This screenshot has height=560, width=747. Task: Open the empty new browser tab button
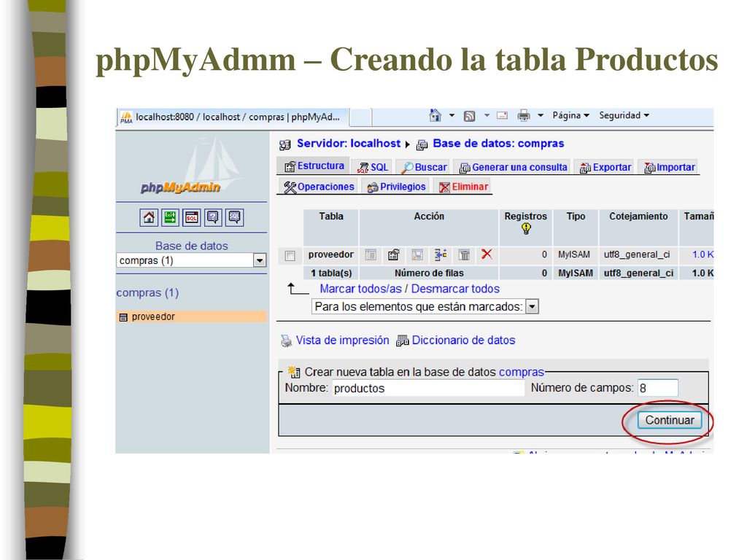click(360, 117)
